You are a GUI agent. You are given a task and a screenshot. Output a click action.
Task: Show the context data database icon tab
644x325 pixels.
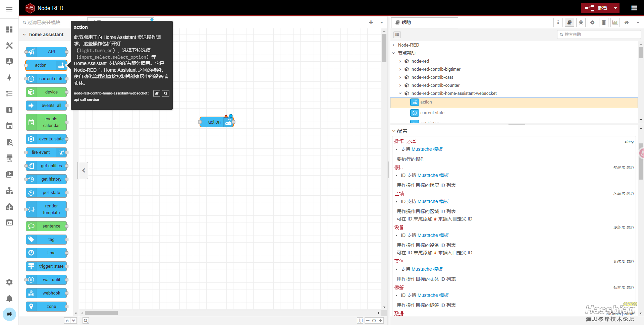604,22
